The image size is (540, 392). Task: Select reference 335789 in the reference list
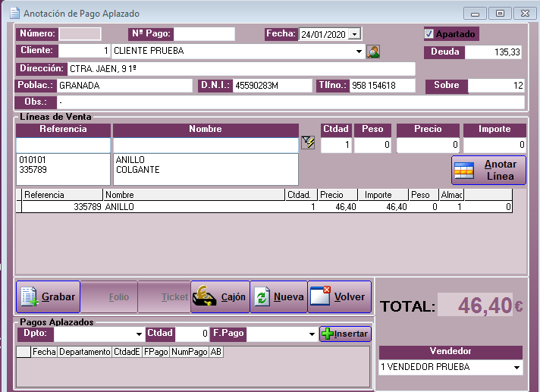[x=33, y=170]
